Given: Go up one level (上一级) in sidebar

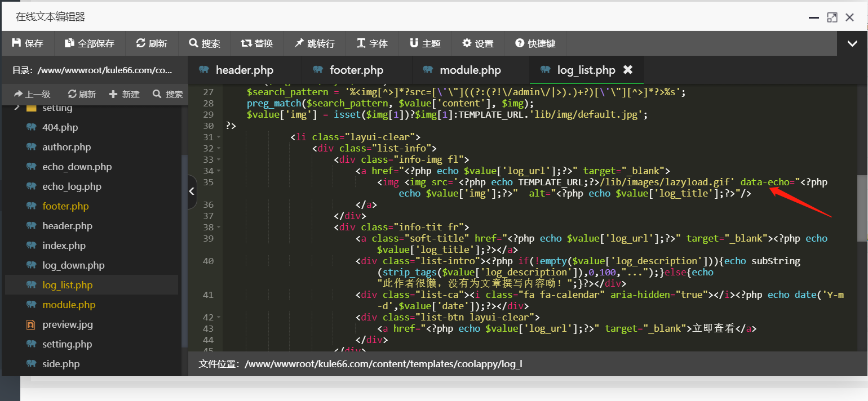Looking at the screenshot, I should (x=32, y=94).
